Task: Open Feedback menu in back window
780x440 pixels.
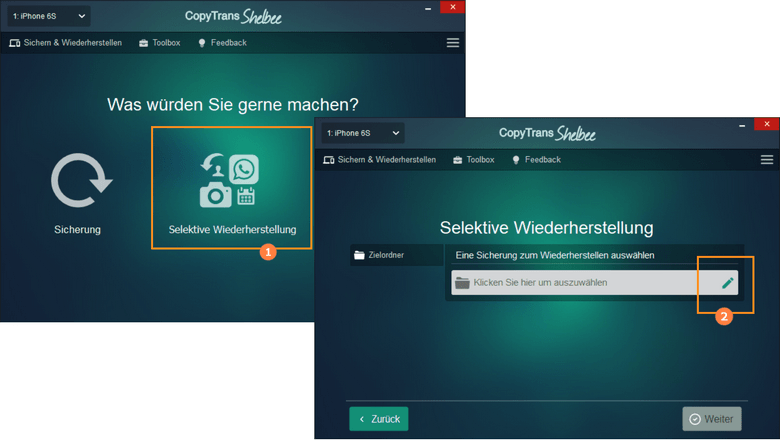Action: point(222,43)
